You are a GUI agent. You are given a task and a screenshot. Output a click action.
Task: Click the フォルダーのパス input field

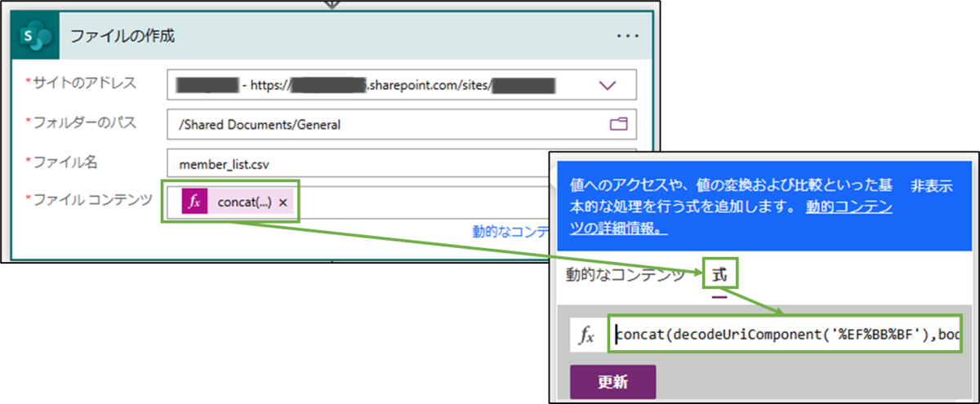[401, 124]
